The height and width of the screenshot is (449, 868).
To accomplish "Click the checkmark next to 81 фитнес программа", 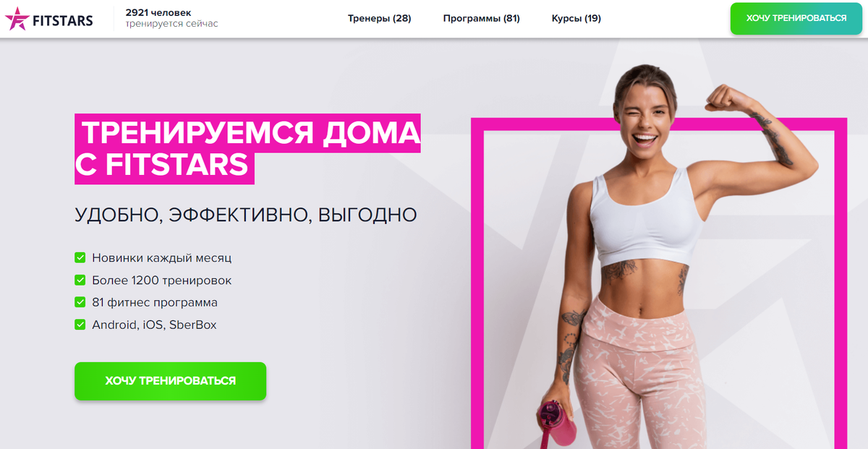I will [80, 302].
